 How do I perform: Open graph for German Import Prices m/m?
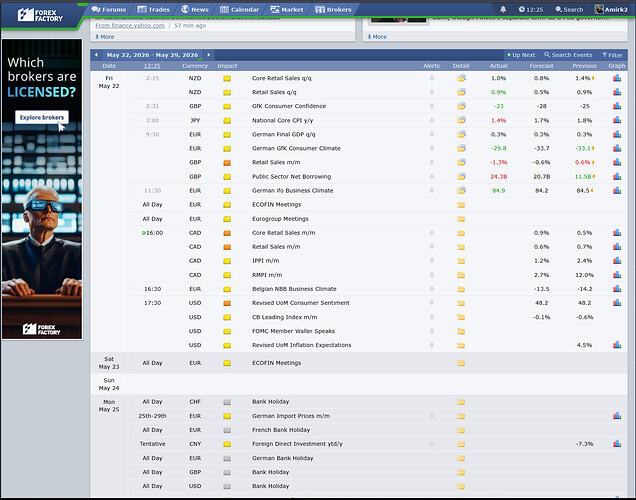617,416
